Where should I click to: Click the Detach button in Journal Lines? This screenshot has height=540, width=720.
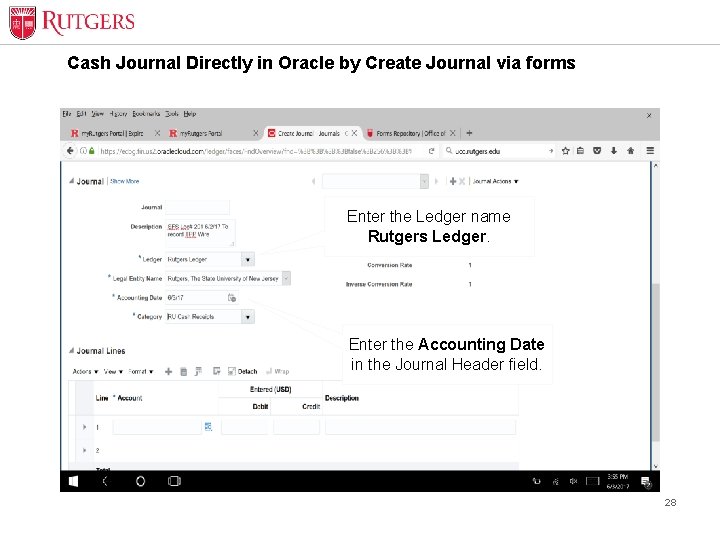[x=242, y=371]
